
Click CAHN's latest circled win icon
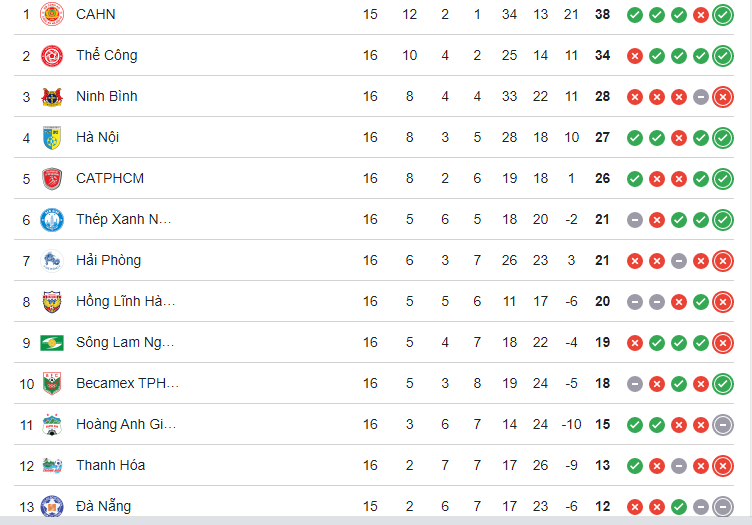pyautogui.click(x=723, y=15)
